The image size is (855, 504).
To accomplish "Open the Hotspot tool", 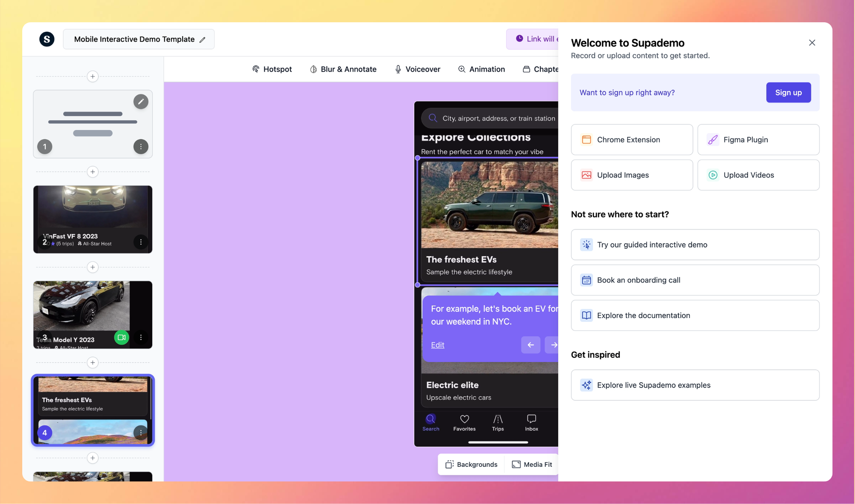I will [x=272, y=69].
